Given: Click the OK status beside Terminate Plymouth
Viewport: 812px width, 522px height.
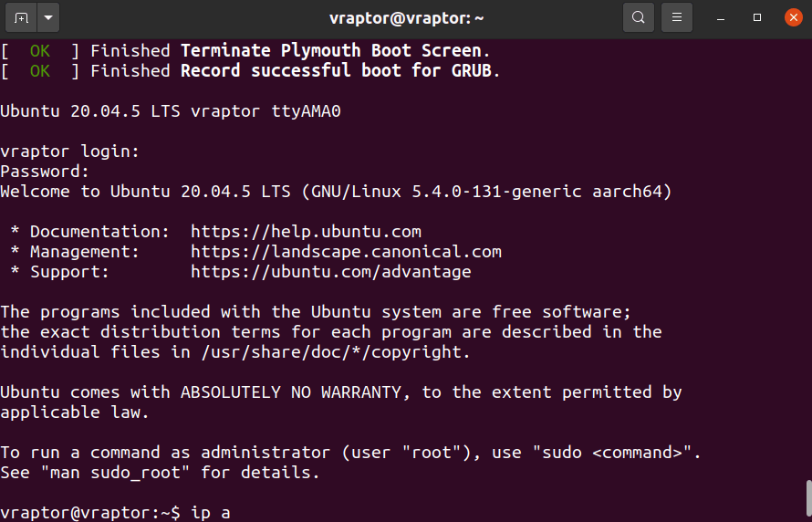Looking at the screenshot, I should click(x=40, y=51).
